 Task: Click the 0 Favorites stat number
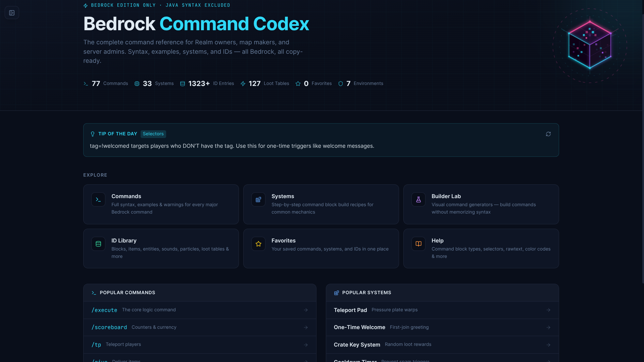306,84
